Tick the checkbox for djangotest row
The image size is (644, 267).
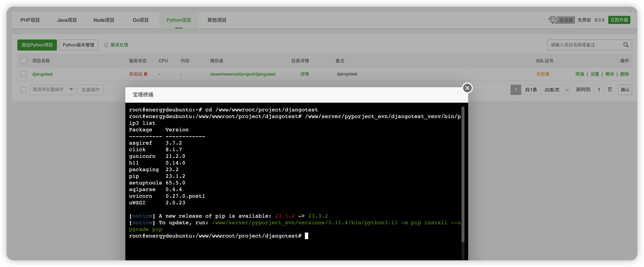[x=23, y=74]
